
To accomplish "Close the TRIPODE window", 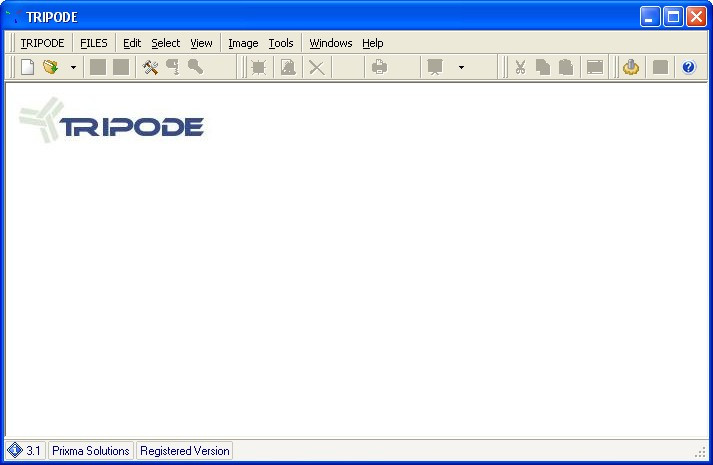I will [696, 17].
